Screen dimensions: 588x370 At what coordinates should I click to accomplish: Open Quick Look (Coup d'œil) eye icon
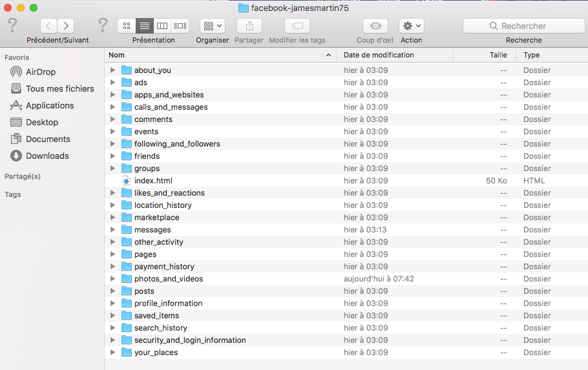pyautogui.click(x=375, y=26)
